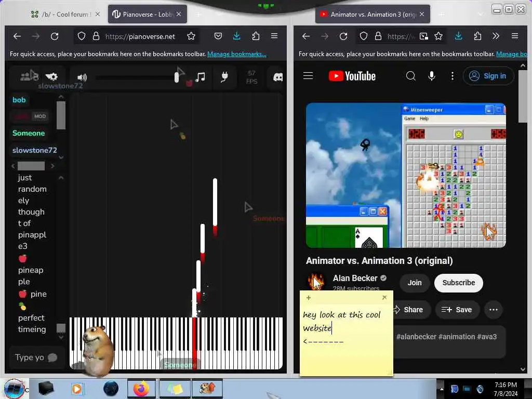Open extensions menu in Pianoverse window
This screenshot has width=532, height=399.
click(x=256, y=36)
